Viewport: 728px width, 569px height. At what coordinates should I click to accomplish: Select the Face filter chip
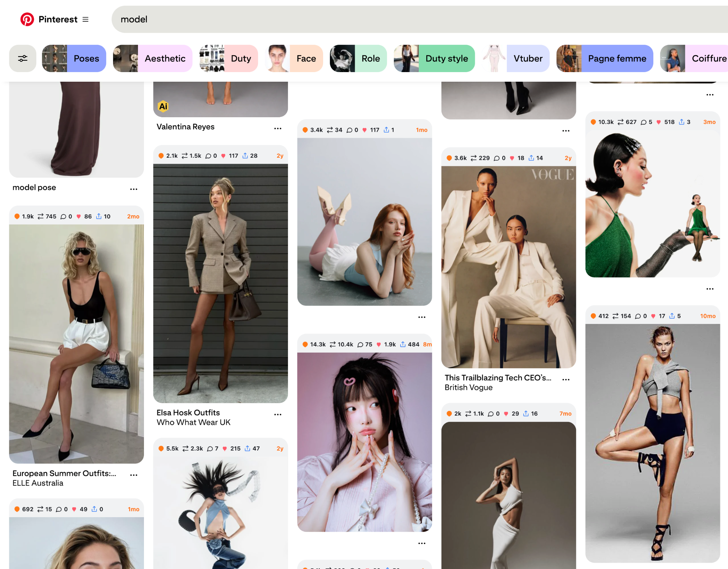pos(294,59)
